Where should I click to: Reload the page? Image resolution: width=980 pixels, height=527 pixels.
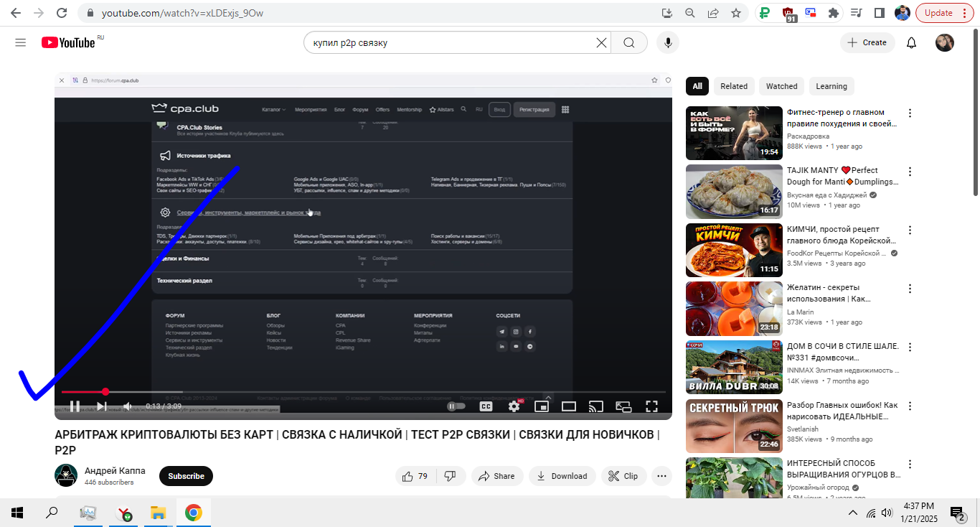[x=62, y=13]
